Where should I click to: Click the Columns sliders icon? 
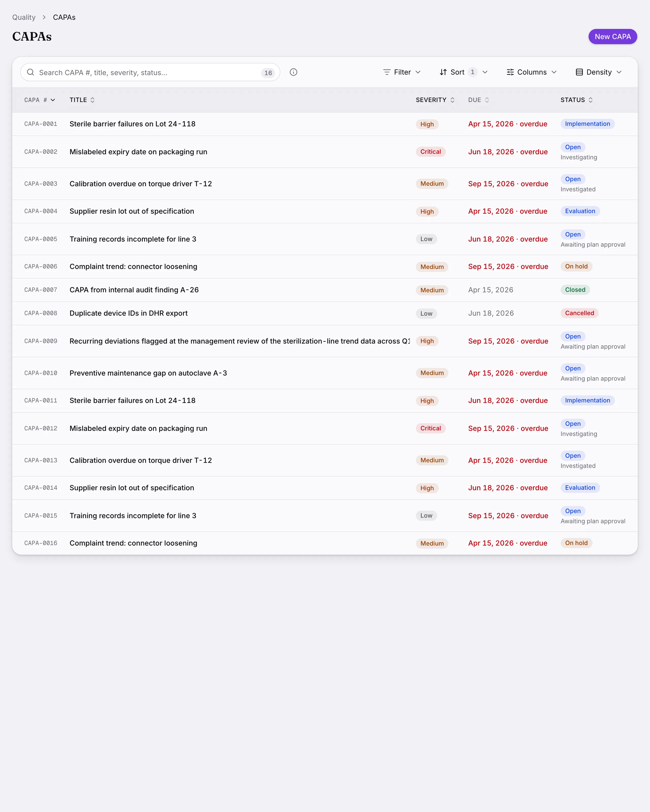[510, 72]
